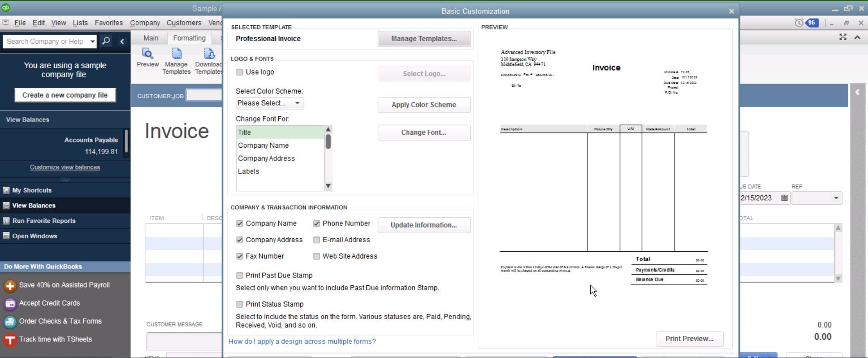Enable the Use logo checkbox
This screenshot has height=358, width=868.
coord(240,72)
